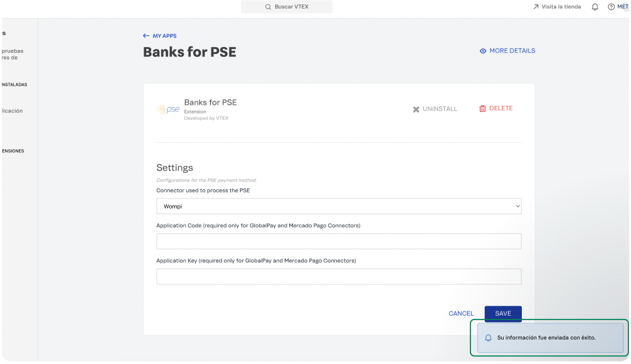Click the Application Code input field

(x=339, y=241)
